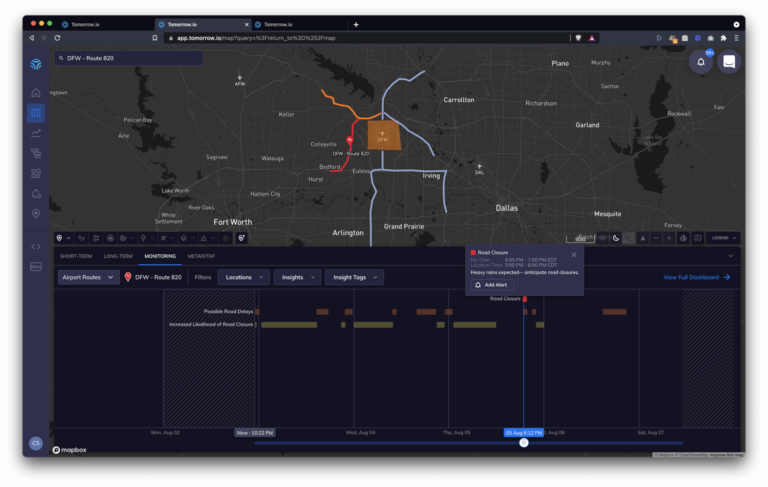Switch to the METAR/TAF tab
Image resolution: width=768 pixels, height=487 pixels.
point(201,256)
